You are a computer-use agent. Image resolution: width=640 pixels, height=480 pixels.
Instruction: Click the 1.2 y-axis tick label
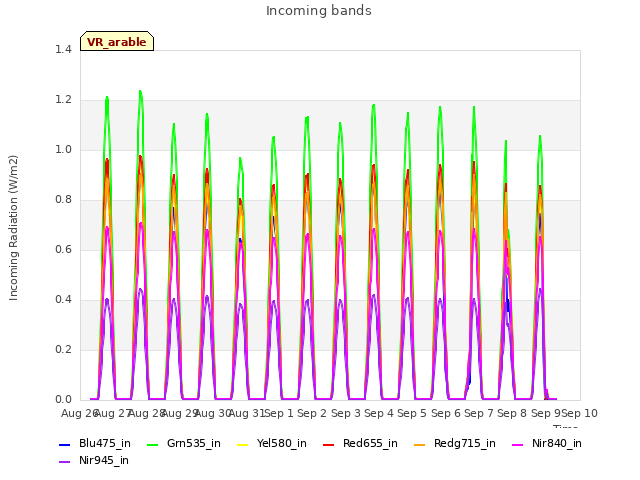click(x=63, y=100)
